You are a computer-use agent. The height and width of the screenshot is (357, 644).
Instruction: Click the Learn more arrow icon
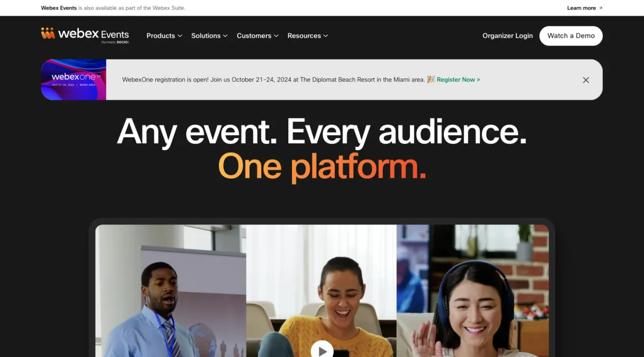click(x=601, y=8)
